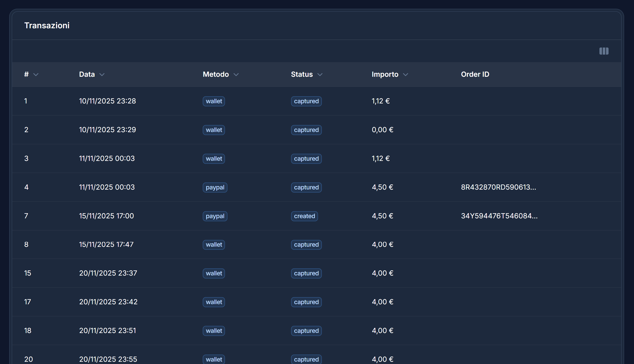Screen dimensions: 634x364
Task: Select the row dated 11/11/2025 00:03
Action: [107, 158]
